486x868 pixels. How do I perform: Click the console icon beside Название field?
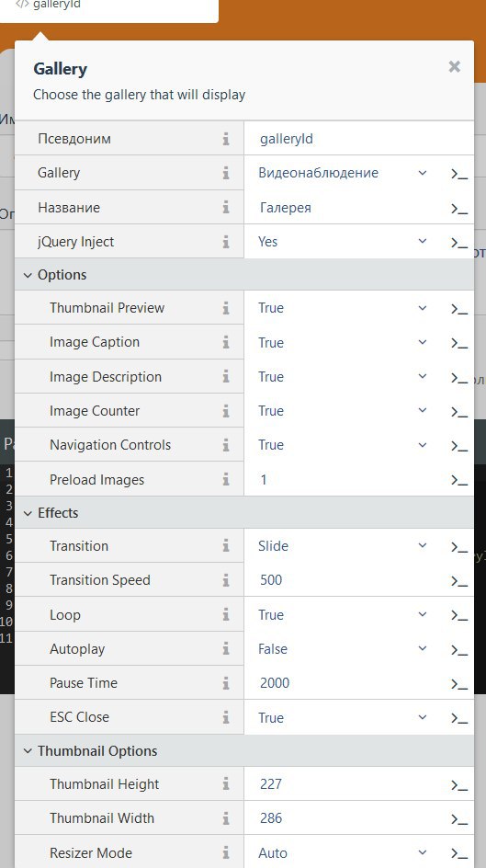tap(459, 209)
